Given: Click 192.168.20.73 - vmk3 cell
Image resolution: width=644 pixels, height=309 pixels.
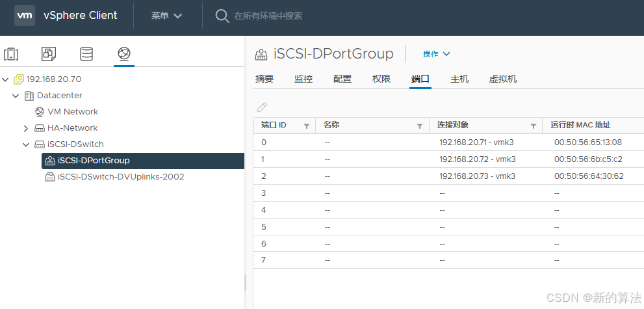Looking at the screenshot, I should pyautogui.click(x=477, y=176).
